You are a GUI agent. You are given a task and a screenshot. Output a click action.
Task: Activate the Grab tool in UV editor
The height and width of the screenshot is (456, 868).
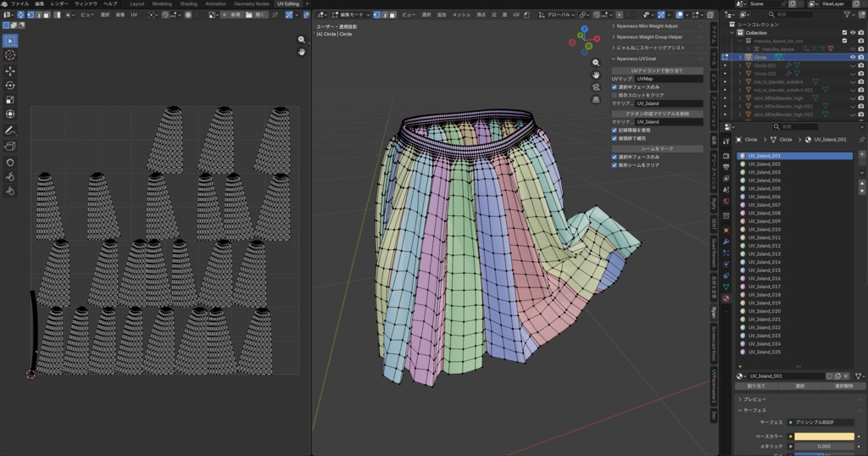[x=10, y=162]
